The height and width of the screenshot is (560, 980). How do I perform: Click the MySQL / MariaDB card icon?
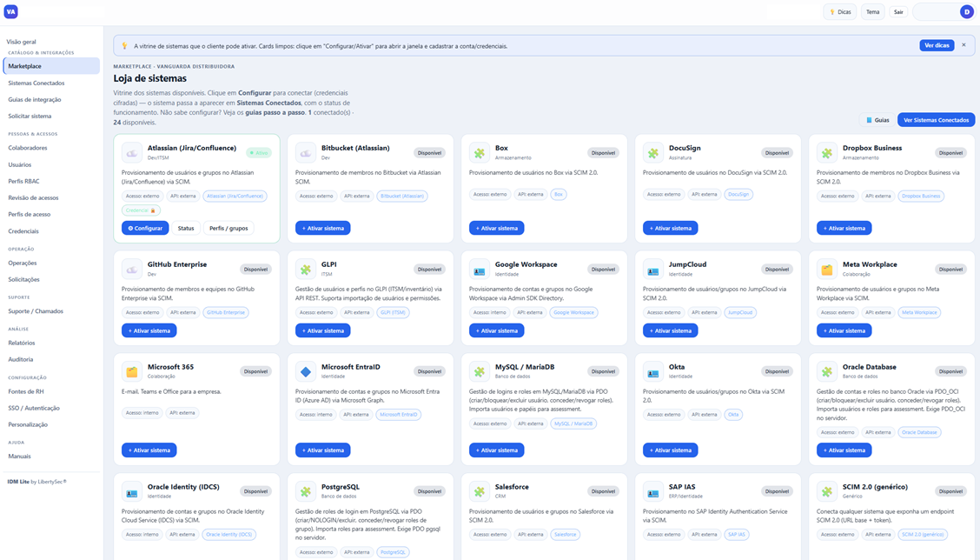[x=480, y=371]
